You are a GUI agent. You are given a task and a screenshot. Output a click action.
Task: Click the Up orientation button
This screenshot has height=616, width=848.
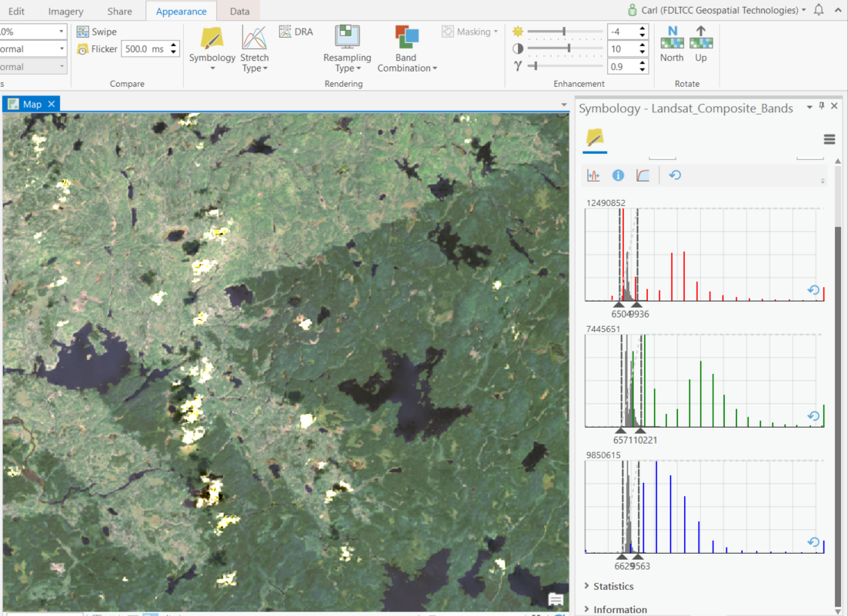point(699,45)
